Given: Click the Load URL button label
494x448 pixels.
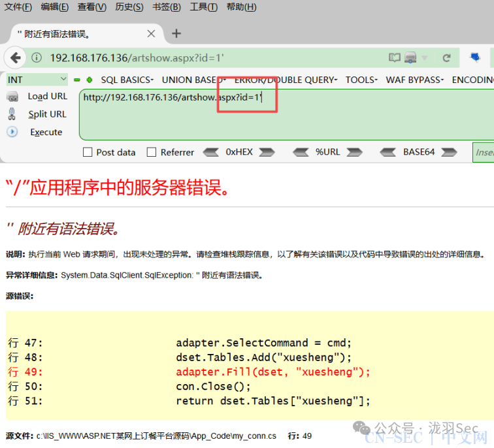Looking at the screenshot, I should tap(48, 97).
